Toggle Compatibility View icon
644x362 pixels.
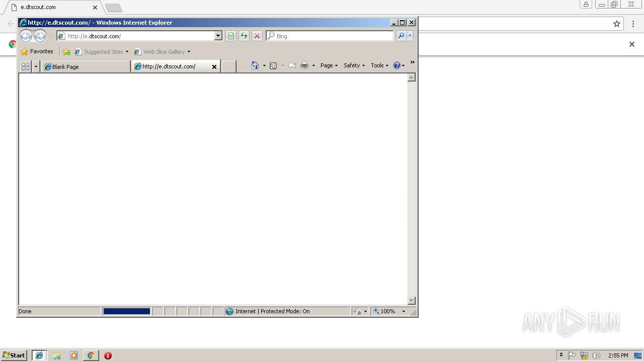coord(231,36)
